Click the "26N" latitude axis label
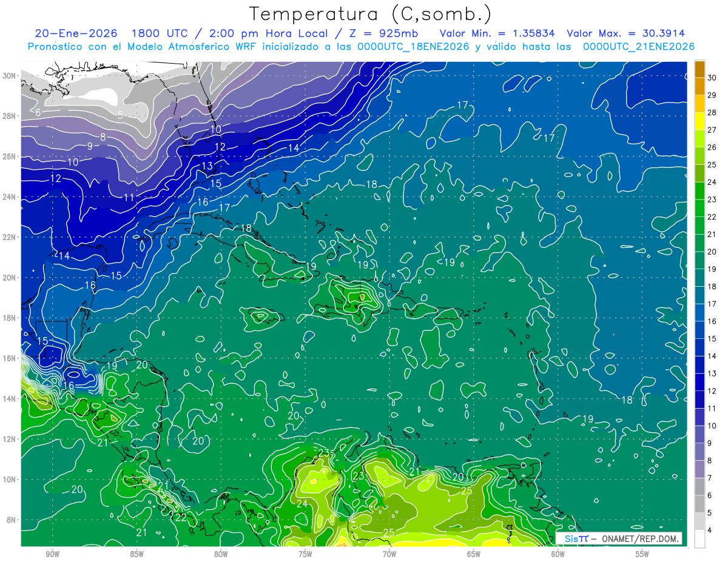The width and height of the screenshot is (728, 562). point(9,156)
